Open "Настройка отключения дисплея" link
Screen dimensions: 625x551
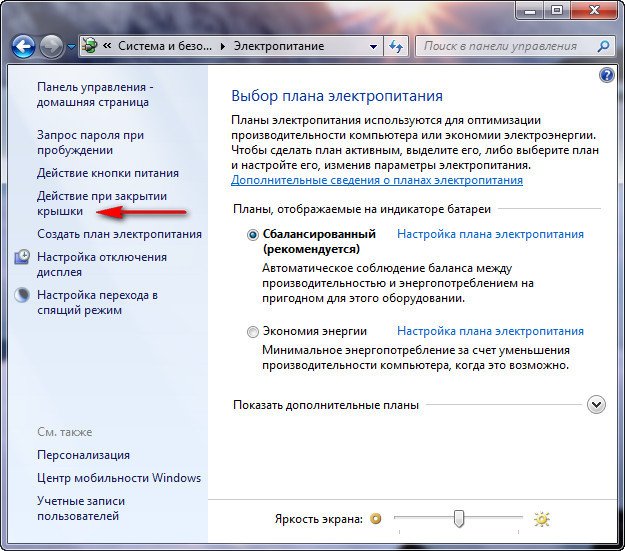click(102, 264)
